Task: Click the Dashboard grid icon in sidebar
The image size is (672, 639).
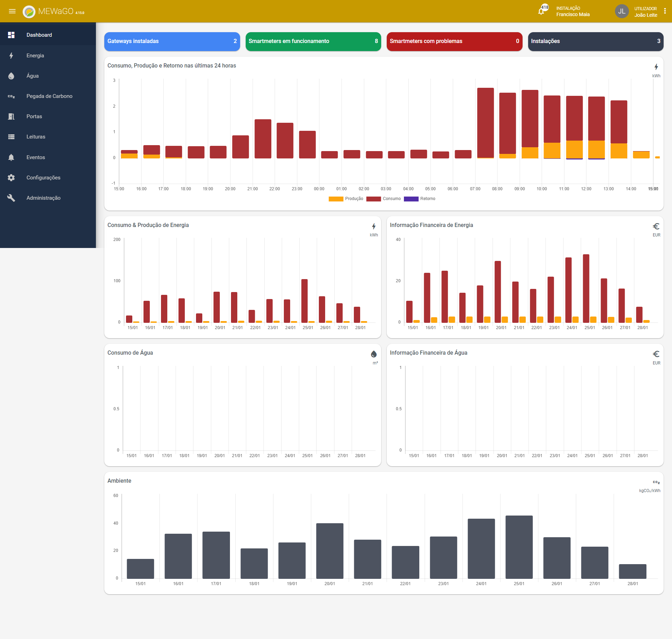Action: tap(11, 35)
